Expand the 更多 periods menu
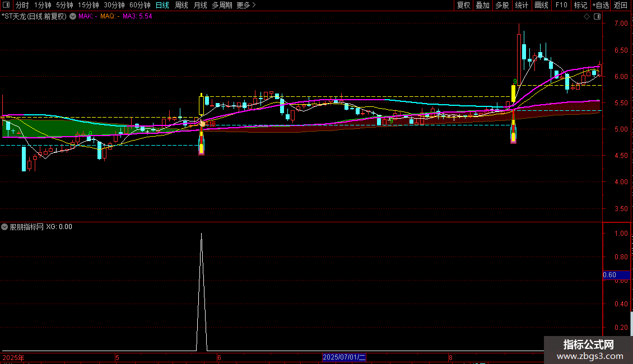 [x=246, y=5]
